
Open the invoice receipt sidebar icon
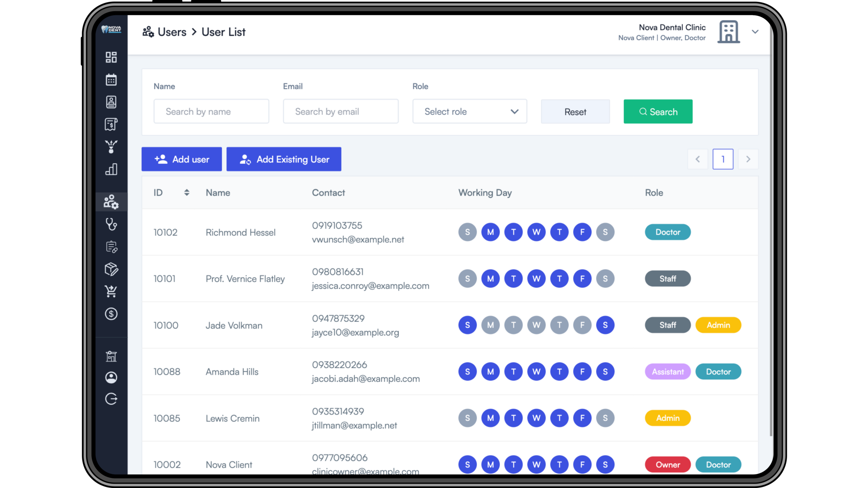point(111,124)
